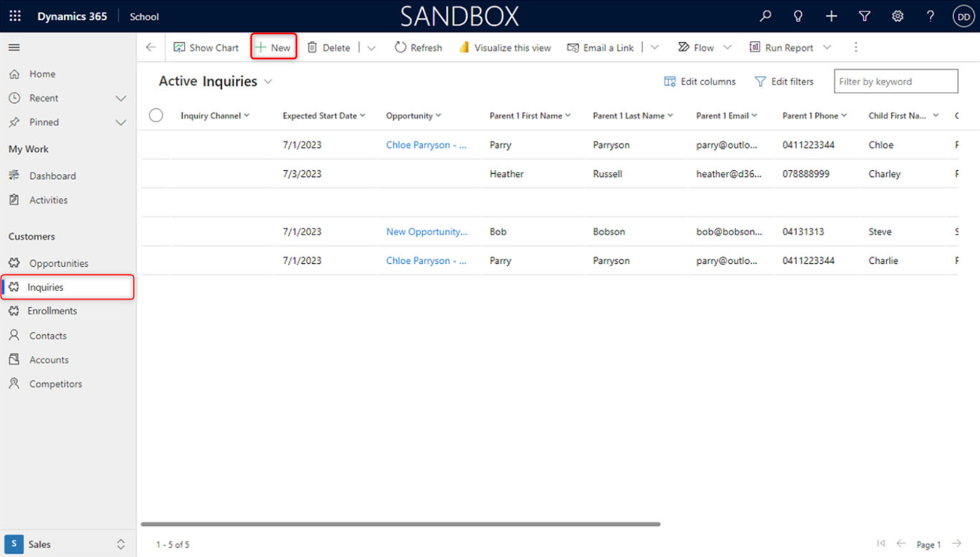This screenshot has height=557, width=980.
Task: Select Enrollments in the left navigation
Action: tap(52, 311)
